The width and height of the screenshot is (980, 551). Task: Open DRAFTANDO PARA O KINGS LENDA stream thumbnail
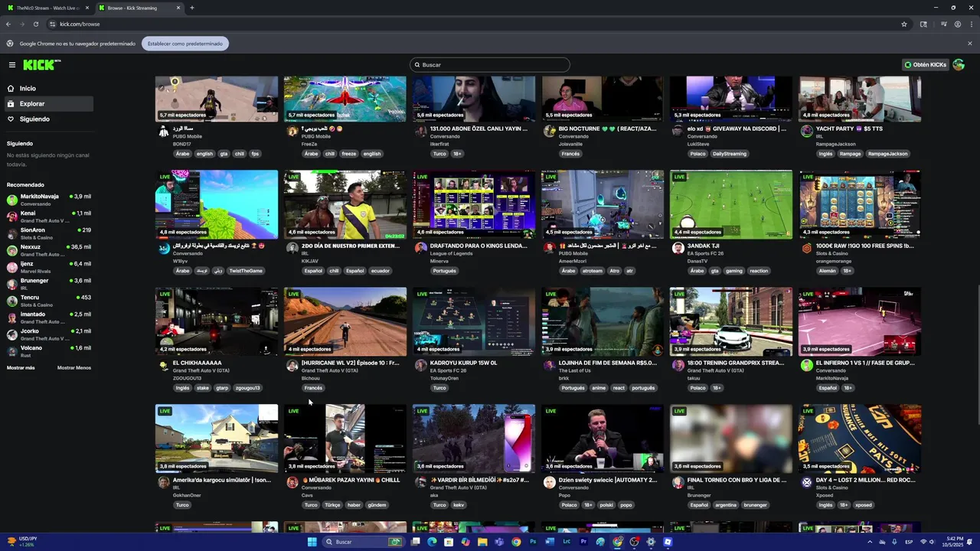click(x=474, y=204)
